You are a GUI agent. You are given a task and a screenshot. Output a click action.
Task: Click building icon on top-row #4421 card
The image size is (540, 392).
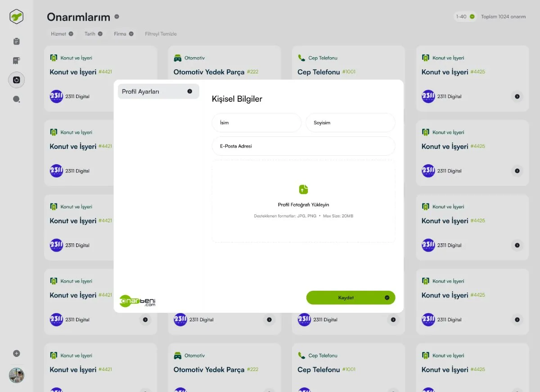tap(54, 58)
